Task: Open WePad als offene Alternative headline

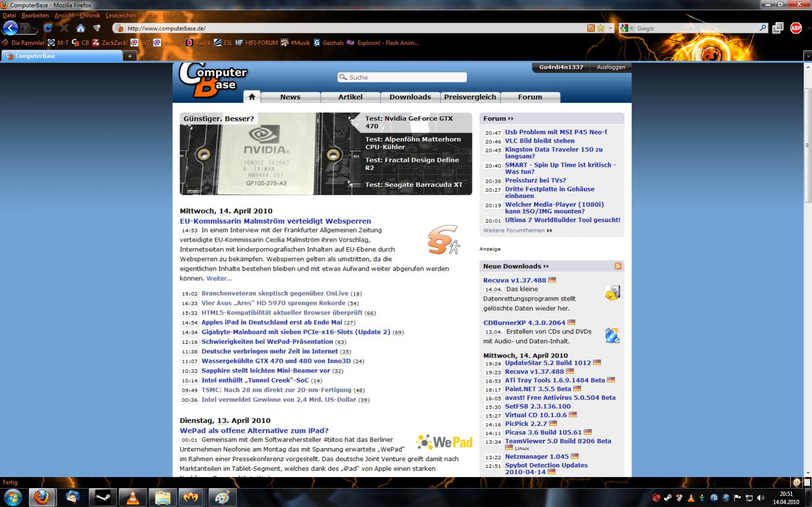Action: (254, 431)
